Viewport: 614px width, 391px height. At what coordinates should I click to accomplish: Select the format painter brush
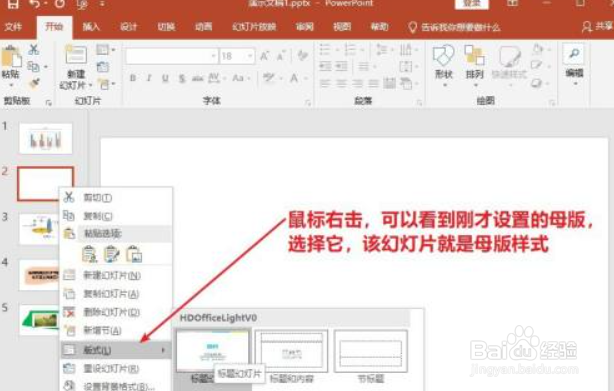tap(34, 83)
